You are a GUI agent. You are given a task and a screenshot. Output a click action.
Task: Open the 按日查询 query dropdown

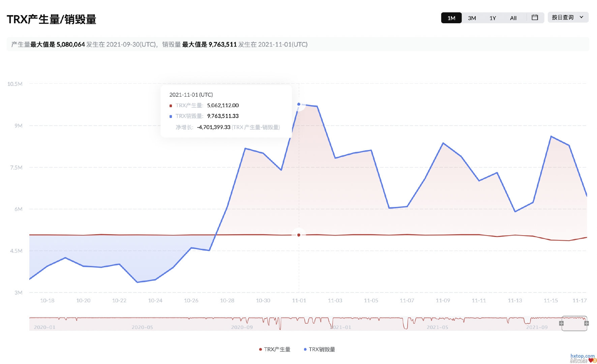coord(563,18)
